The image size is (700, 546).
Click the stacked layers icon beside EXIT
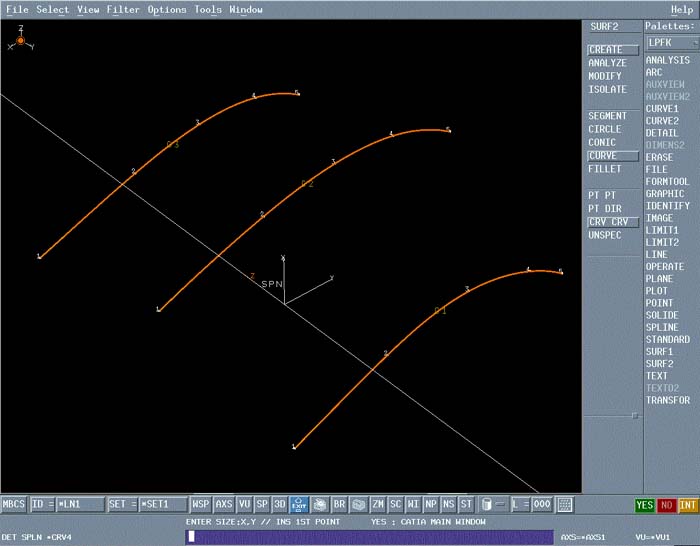pos(320,504)
